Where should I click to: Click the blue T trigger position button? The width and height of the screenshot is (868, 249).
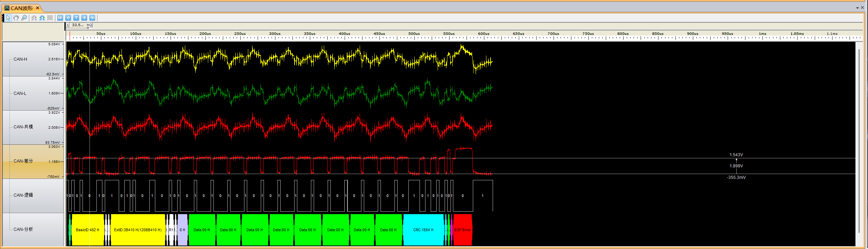pos(76,18)
